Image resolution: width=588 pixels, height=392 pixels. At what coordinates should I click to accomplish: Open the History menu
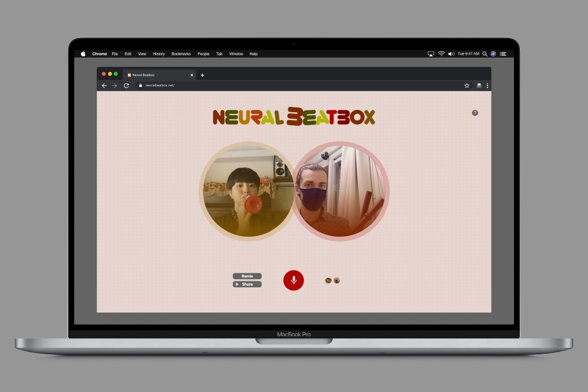(159, 53)
